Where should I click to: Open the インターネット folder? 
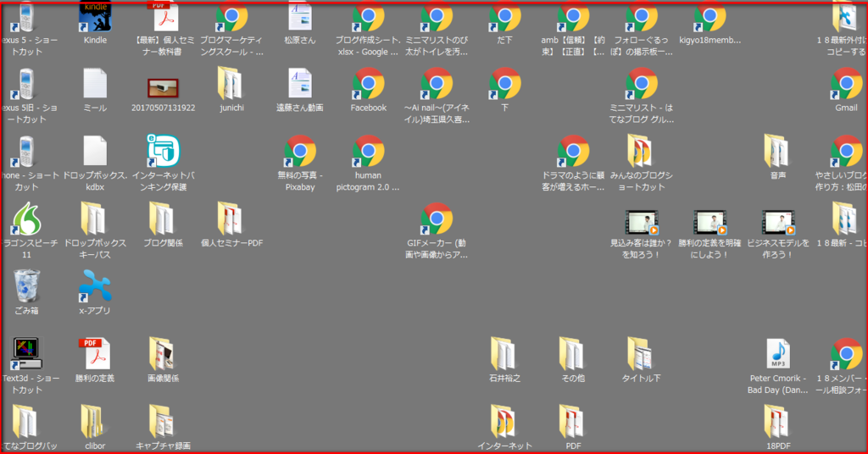[504, 421]
